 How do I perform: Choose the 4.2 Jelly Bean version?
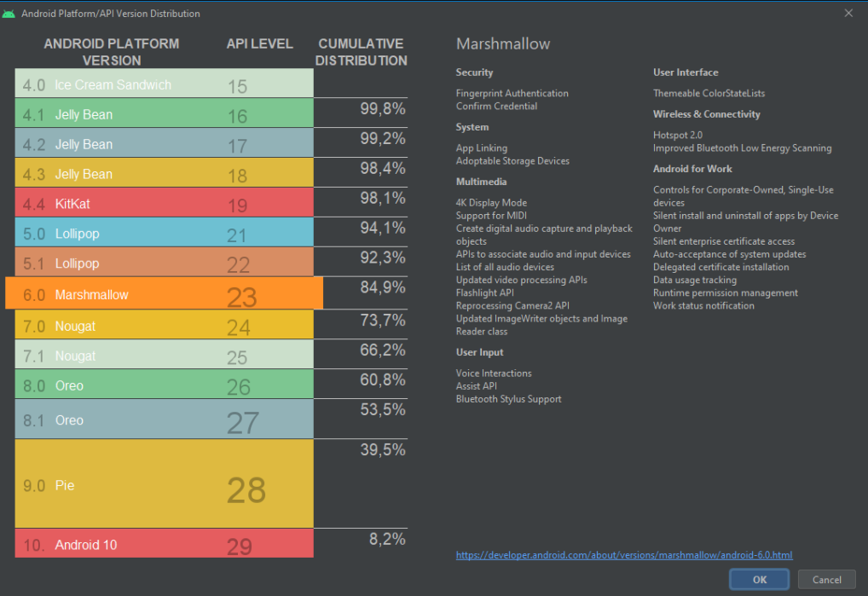tap(164, 144)
